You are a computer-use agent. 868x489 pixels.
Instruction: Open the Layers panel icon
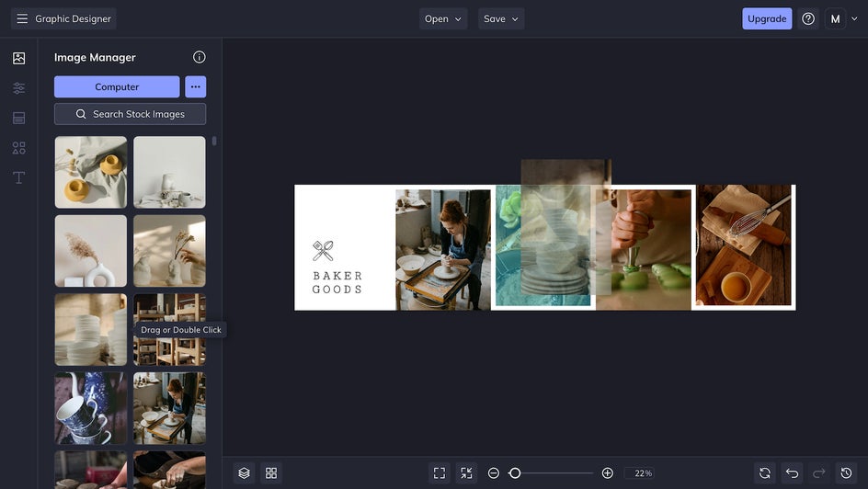(245, 473)
